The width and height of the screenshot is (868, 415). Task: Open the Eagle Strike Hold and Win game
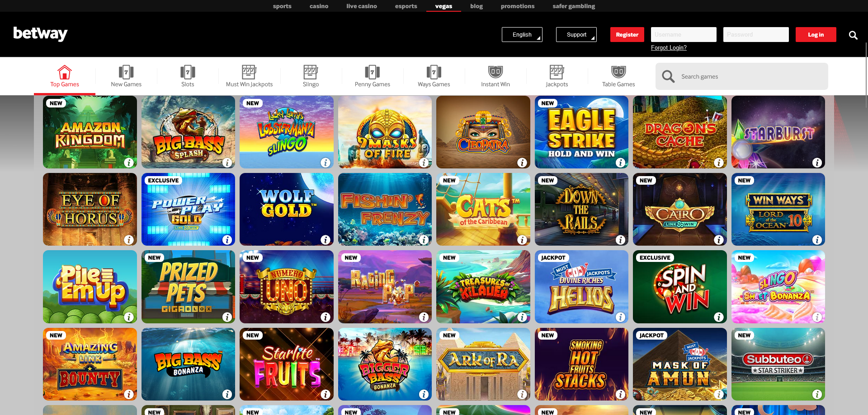tap(581, 132)
